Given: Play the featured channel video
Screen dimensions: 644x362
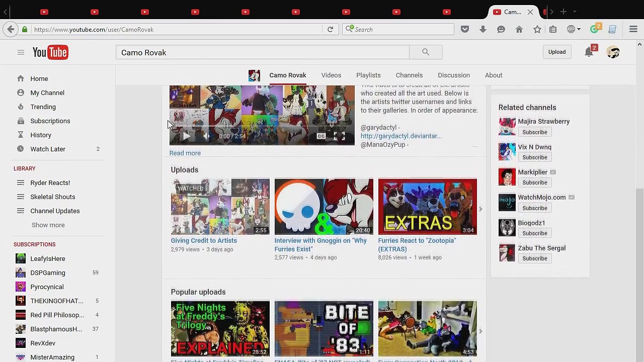Looking at the screenshot, I should (x=186, y=136).
